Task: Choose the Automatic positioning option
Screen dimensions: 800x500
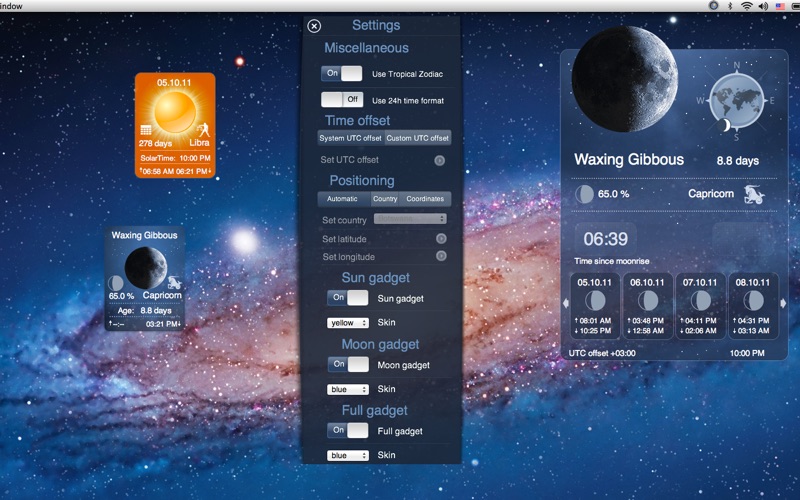Action: [342, 199]
